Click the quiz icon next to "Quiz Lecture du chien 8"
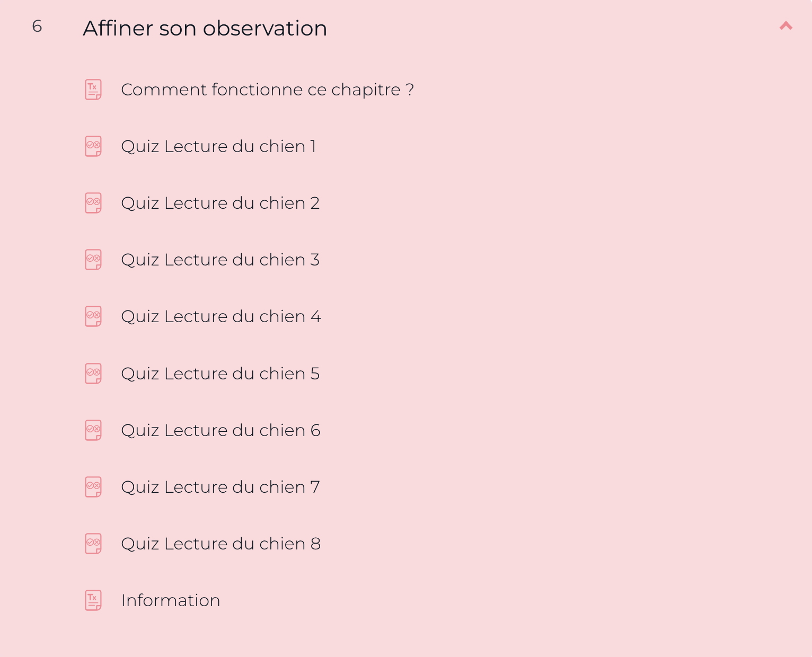Image resolution: width=812 pixels, height=657 pixels. pos(93,543)
